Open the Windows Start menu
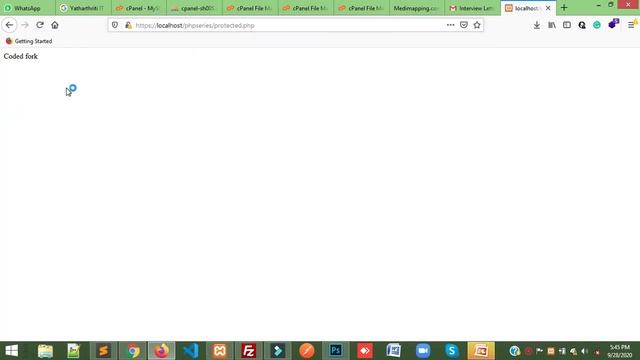The height and width of the screenshot is (360, 640). click(12, 351)
